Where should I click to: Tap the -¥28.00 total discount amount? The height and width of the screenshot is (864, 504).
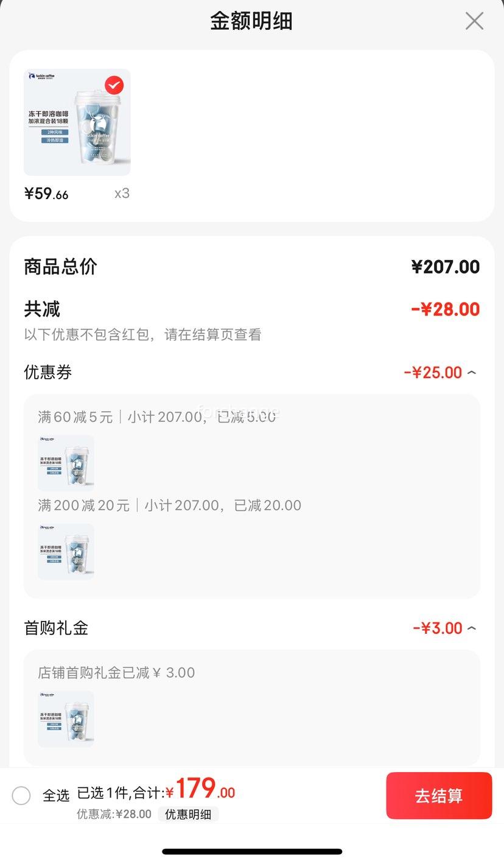click(446, 309)
